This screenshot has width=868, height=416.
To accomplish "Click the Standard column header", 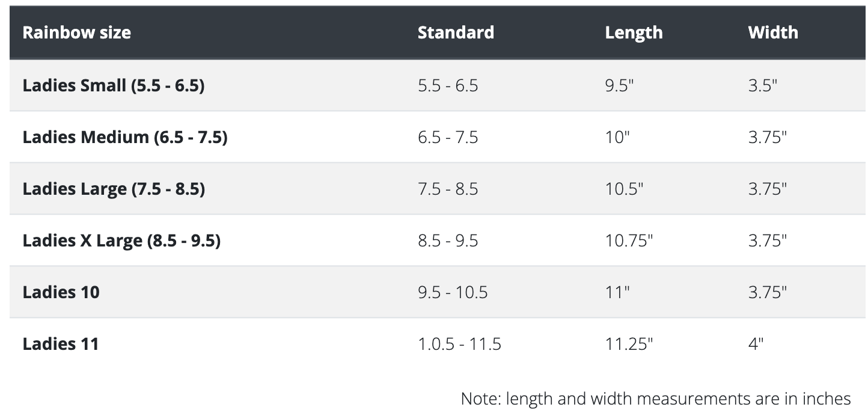I will tap(456, 32).
